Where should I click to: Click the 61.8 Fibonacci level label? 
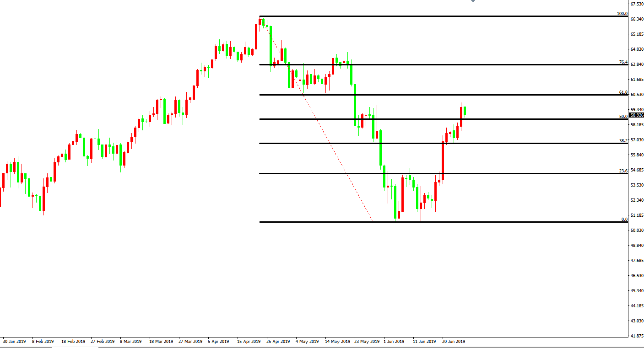click(623, 92)
